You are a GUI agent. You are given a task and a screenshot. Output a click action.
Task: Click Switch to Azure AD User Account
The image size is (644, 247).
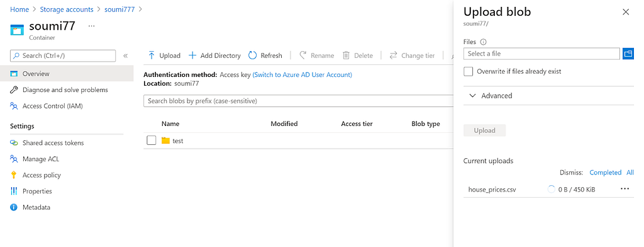(303, 75)
